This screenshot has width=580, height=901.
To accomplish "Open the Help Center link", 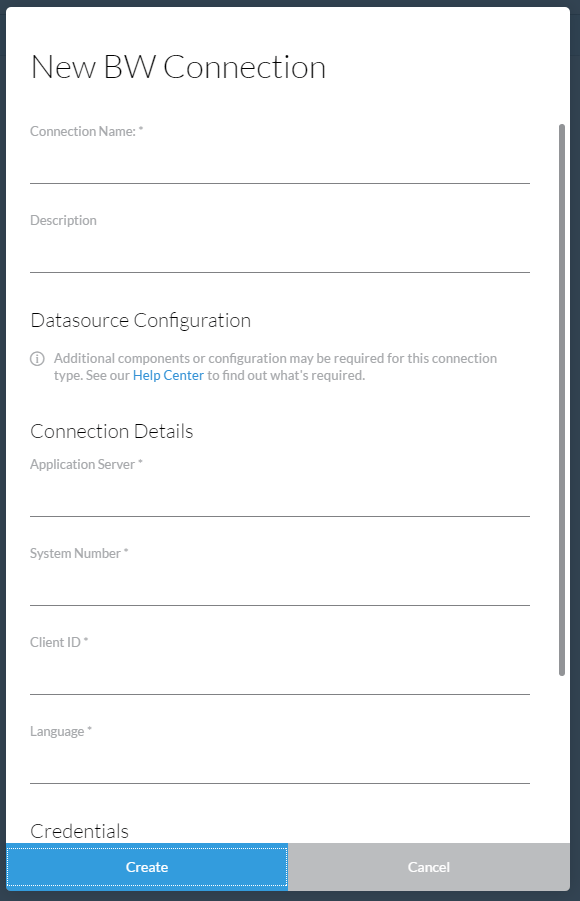I will click(168, 375).
